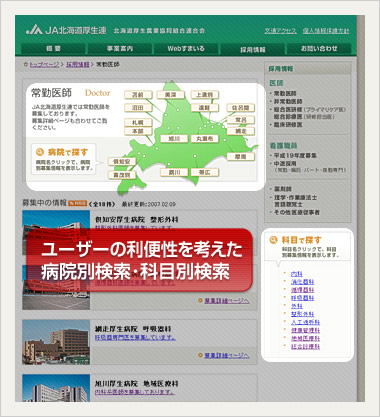Select 遠軽 on the Hokkaido map
This screenshot has width=380, height=417.
tap(205, 108)
